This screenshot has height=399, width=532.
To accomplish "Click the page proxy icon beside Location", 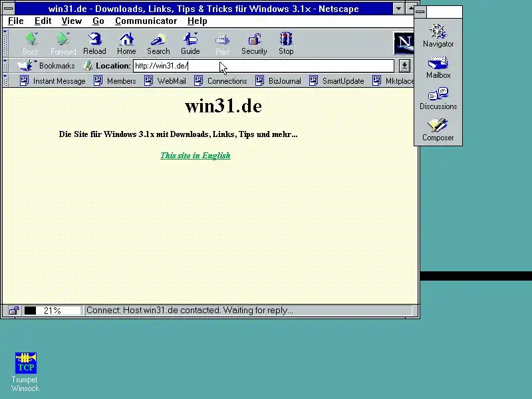I will pyautogui.click(x=88, y=66).
